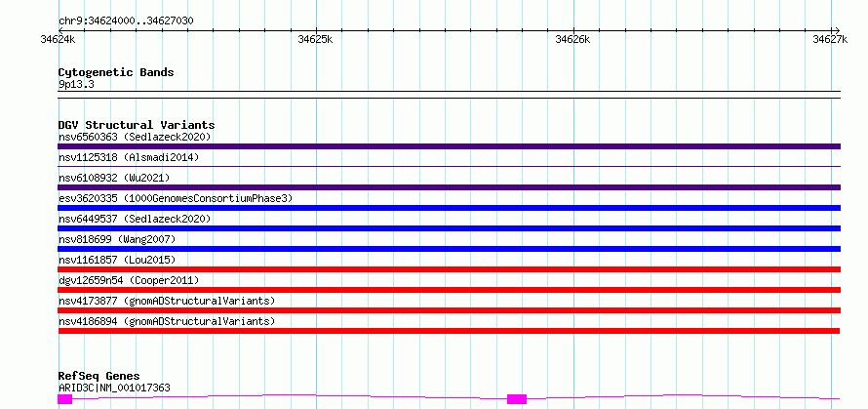Select the first magenta ARID3C exon block
This screenshot has width=868, height=409.
click(x=64, y=399)
